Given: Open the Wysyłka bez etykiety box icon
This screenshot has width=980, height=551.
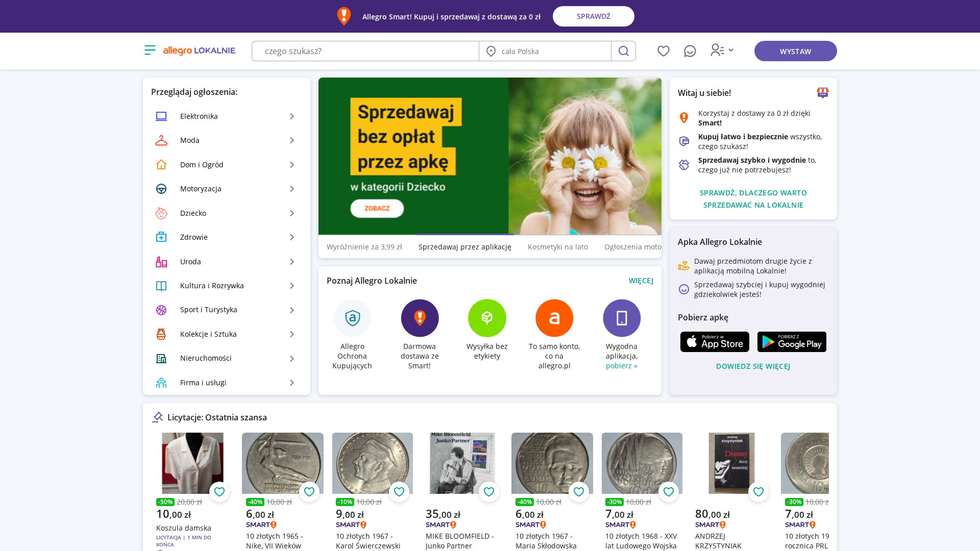Looking at the screenshot, I should coord(487,318).
